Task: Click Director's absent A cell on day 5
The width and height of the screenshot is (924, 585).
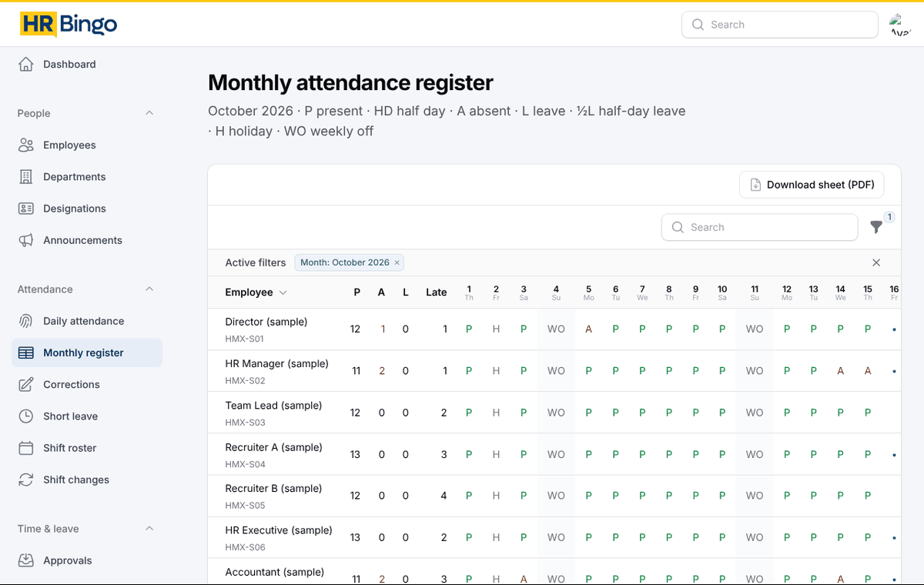Action: pos(588,329)
